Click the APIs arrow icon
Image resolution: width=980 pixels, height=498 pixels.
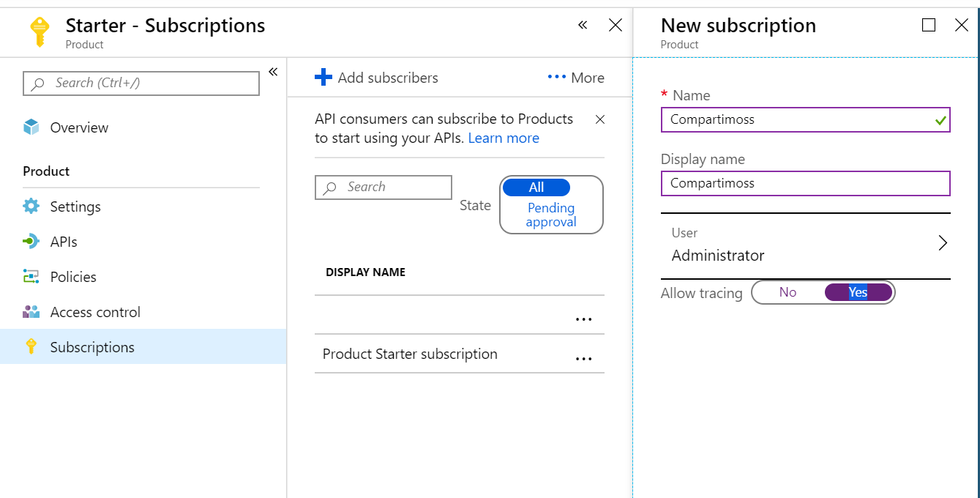pos(31,242)
